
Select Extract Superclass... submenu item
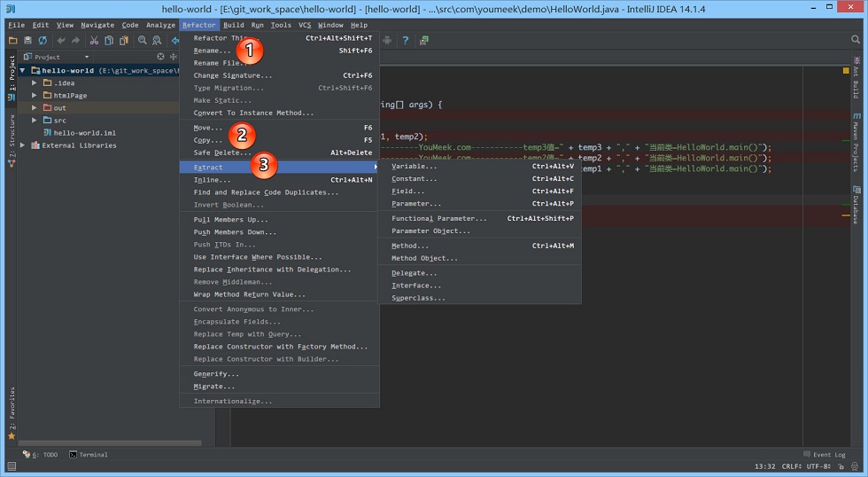pos(480,298)
